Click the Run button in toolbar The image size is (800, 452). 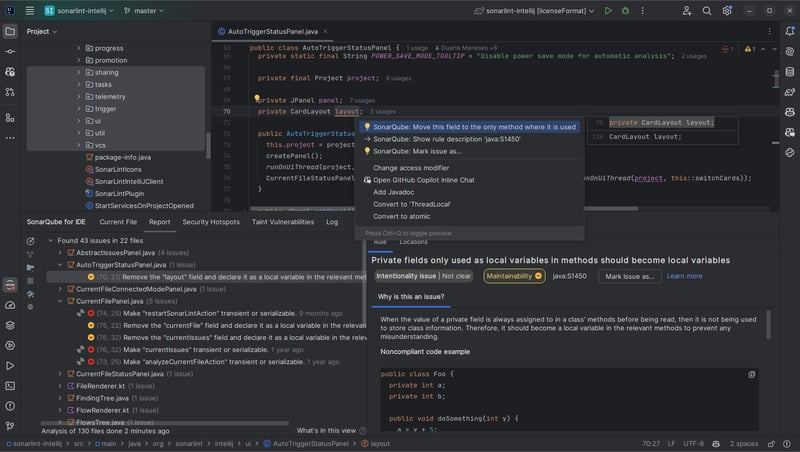(608, 10)
